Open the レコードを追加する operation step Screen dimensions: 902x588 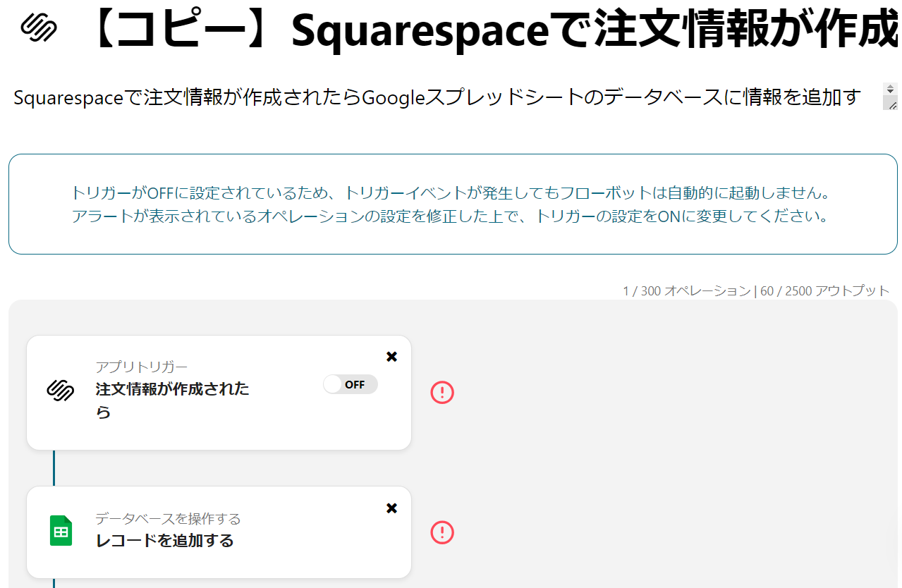click(219, 532)
